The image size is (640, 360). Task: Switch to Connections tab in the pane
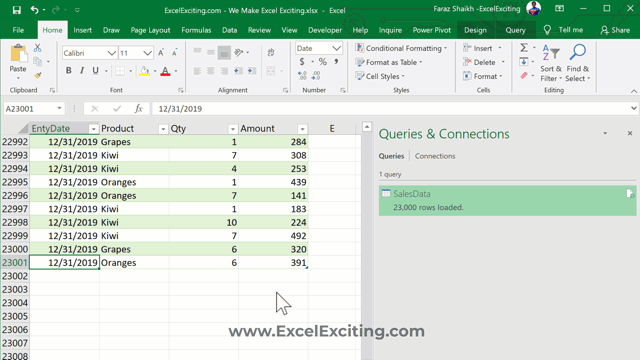point(435,156)
